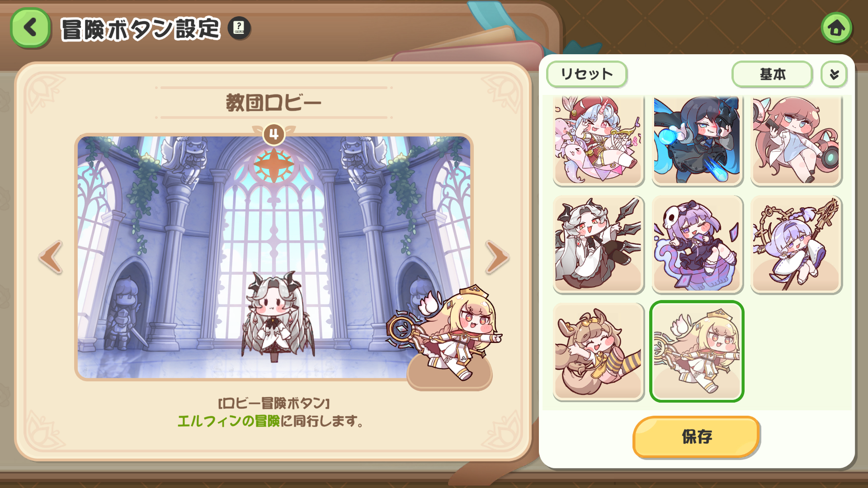Viewport: 868px width, 488px height.
Task: Click the 教団ロビー cathedral preview image
Action: tap(274, 257)
